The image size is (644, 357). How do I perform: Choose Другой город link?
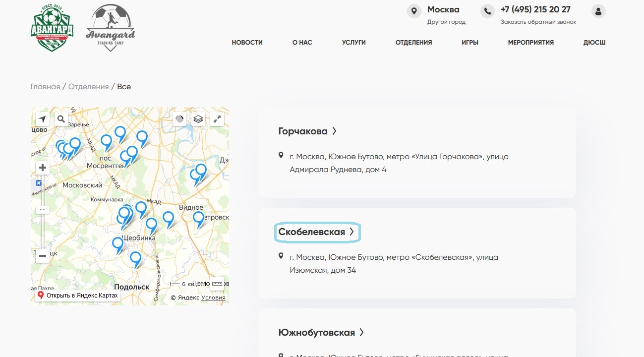(446, 22)
